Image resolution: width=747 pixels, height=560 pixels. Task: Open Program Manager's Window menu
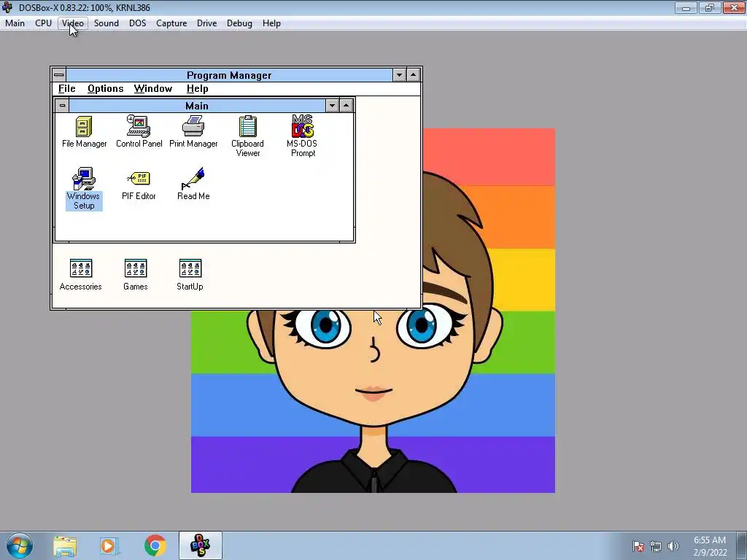pos(153,88)
